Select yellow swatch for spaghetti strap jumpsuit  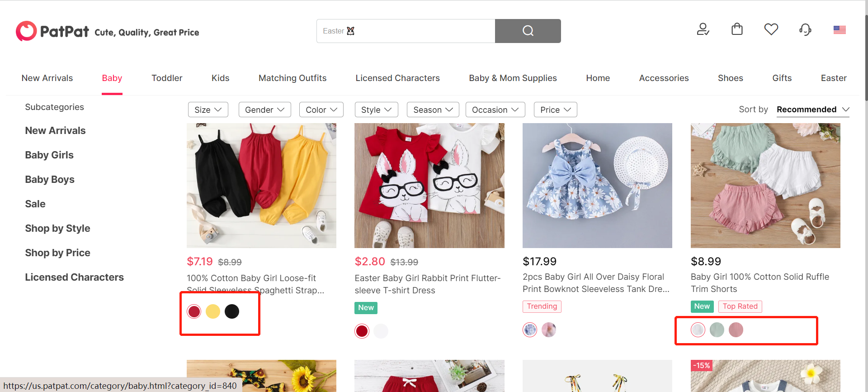click(x=213, y=311)
